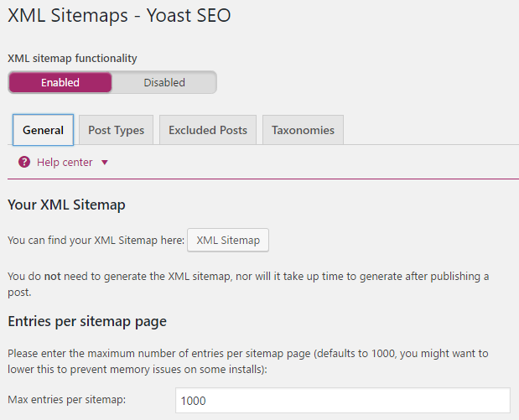Expand the Help center dropdown arrow
519x420 pixels.
tap(104, 163)
